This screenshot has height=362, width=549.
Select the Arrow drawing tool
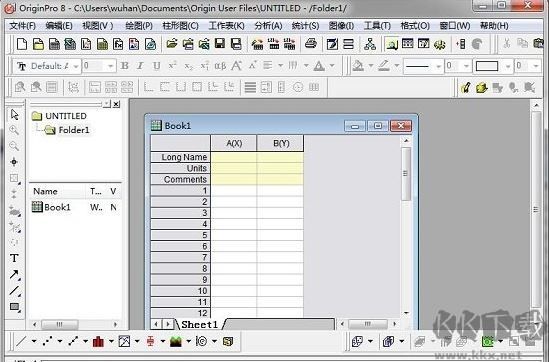14,274
